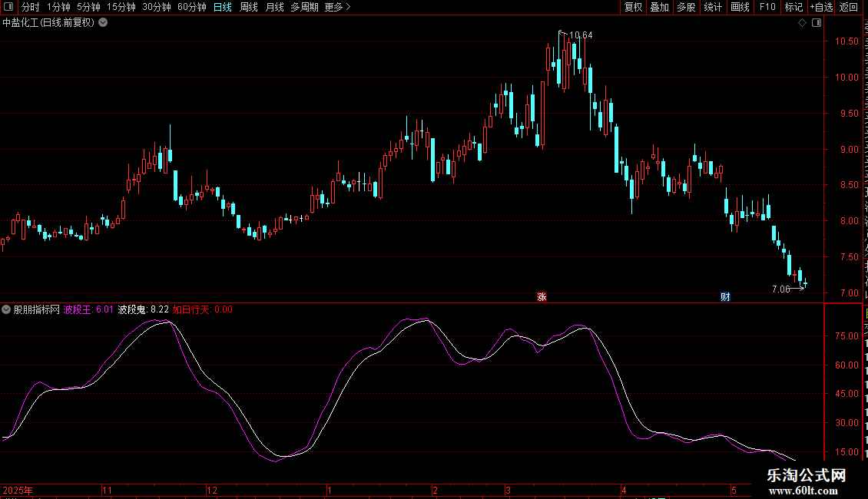Add stock with +自选 button
The image size is (868, 499).
click(821, 7)
